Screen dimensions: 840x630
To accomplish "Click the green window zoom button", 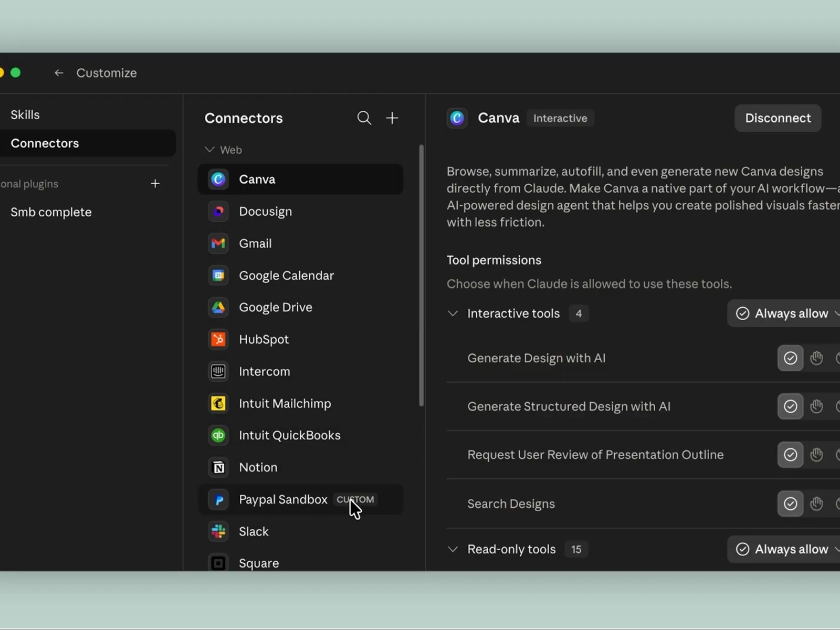I will coord(16,72).
